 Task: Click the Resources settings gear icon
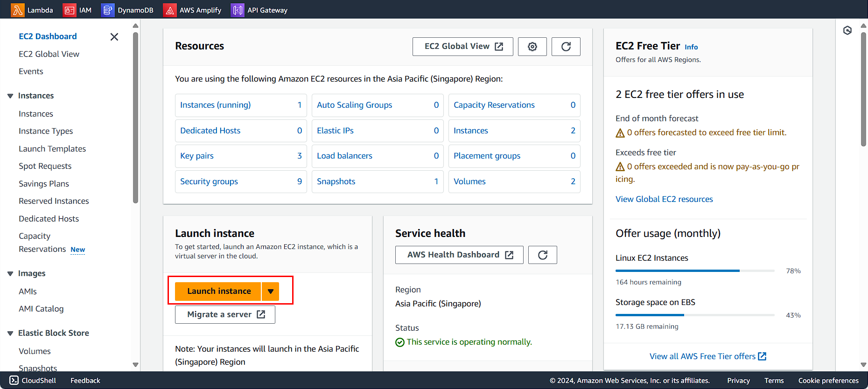(532, 47)
